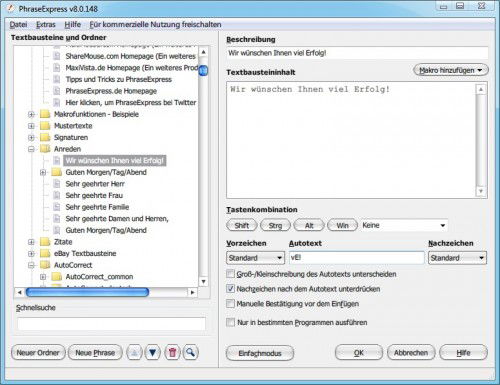Click the Tipps und Tricks document icon
The height and width of the screenshot is (385, 500).
[57, 79]
